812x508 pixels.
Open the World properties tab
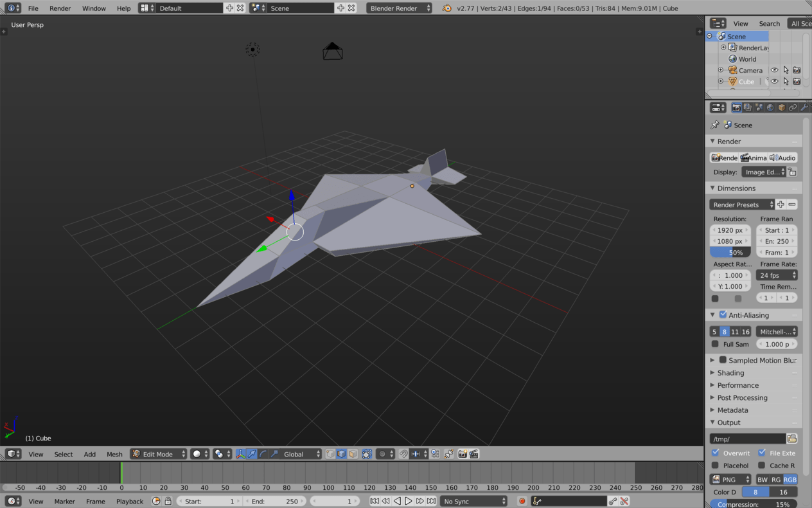(770, 107)
